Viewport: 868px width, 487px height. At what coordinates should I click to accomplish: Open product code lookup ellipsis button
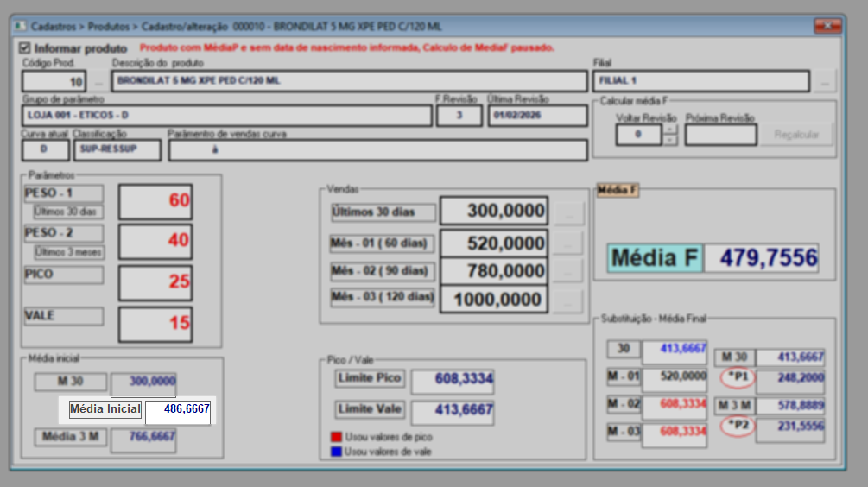coord(98,82)
